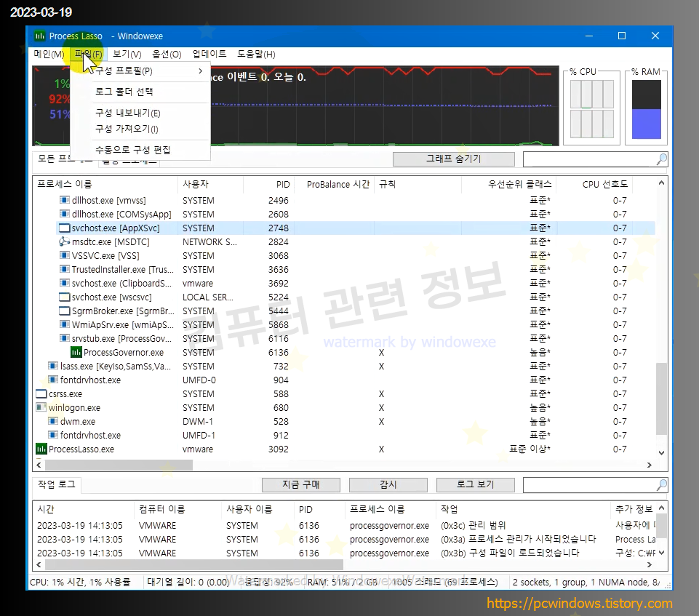Click process list scroll down arrow
Image resolution: width=699 pixels, height=616 pixels.
pos(662,453)
